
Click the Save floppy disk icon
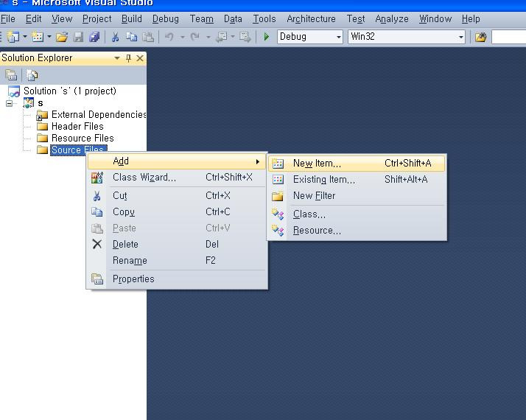click(79, 37)
